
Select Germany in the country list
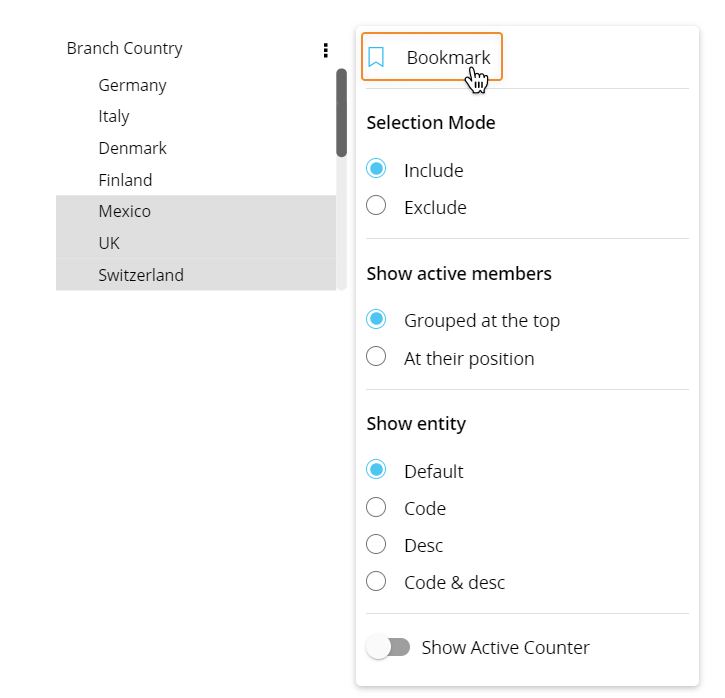click(132, 86)
